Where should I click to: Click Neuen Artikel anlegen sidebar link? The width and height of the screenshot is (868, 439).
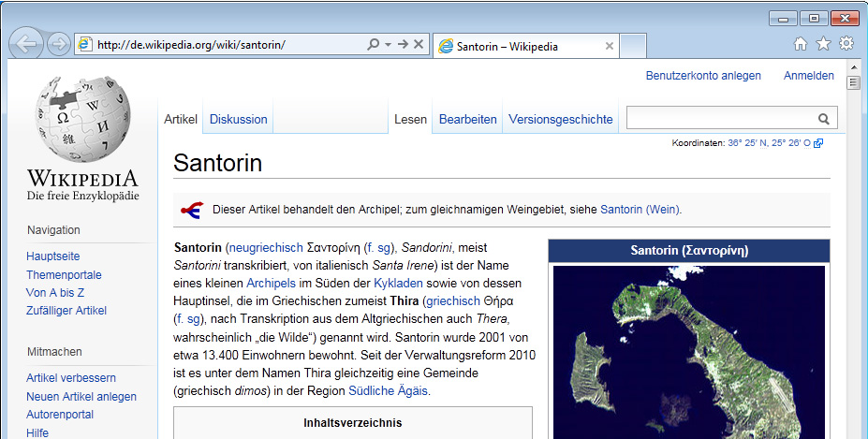point(81,396)
